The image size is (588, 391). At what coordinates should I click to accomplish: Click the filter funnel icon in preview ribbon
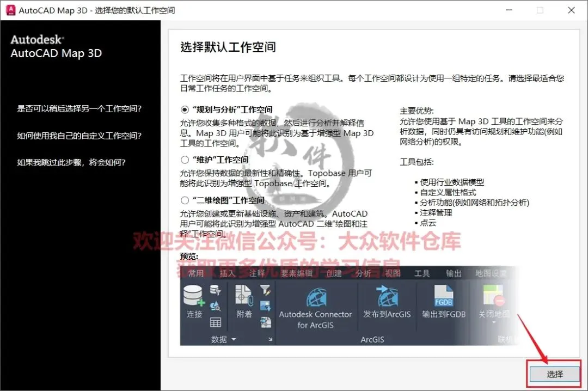(265, 290)
